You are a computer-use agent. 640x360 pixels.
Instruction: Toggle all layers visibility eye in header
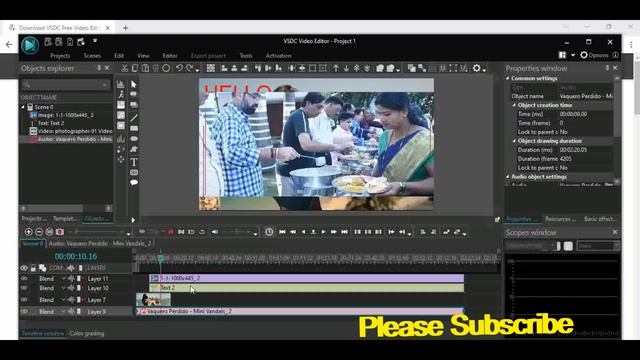24,268
